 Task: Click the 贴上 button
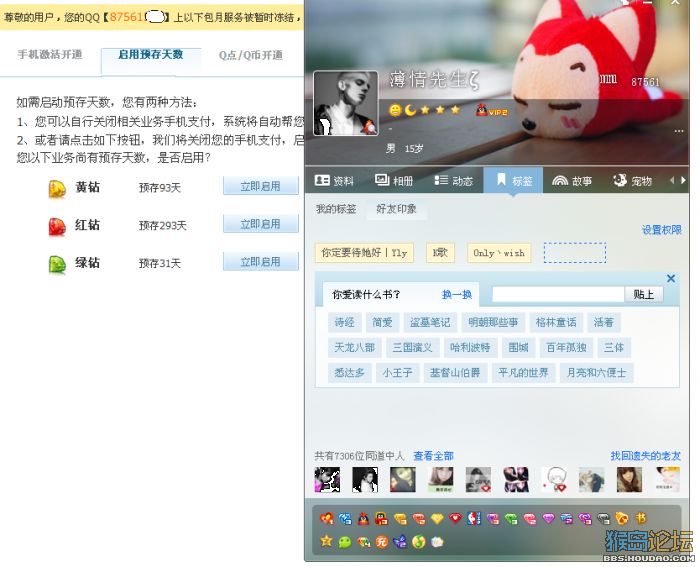coord(644,295)
